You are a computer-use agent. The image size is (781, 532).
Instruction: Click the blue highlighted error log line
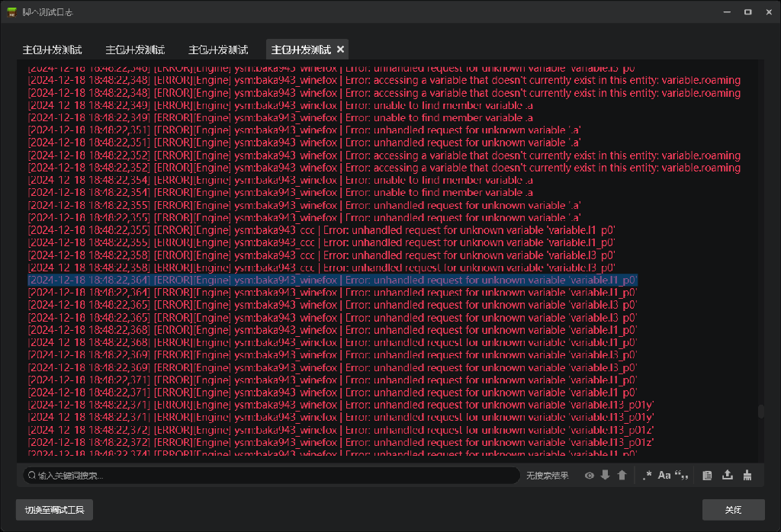pos(333,280)
